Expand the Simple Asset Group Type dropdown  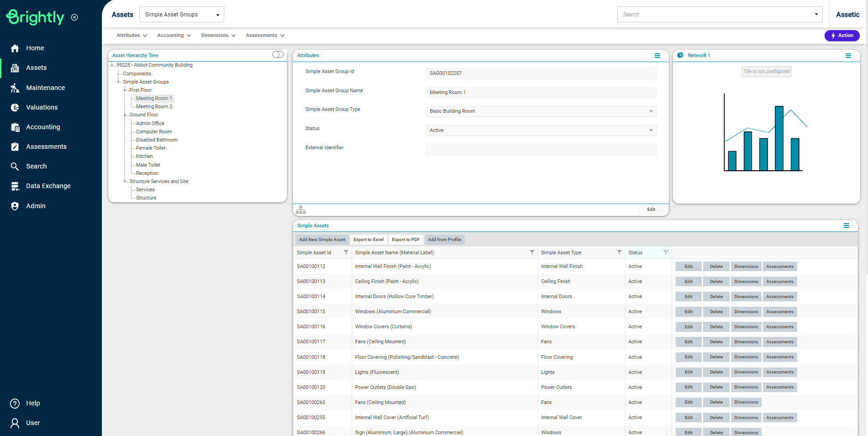651,111
